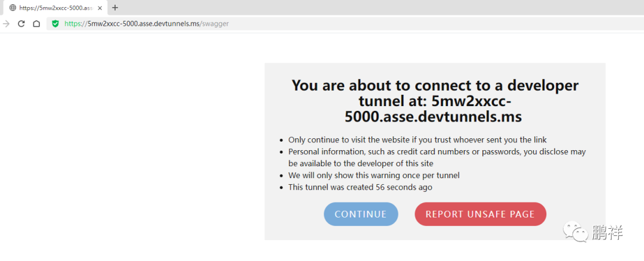This screenshot has height=261, width=644.
Task: Click the blue CONTINUE button
Action: coord(361,214)
